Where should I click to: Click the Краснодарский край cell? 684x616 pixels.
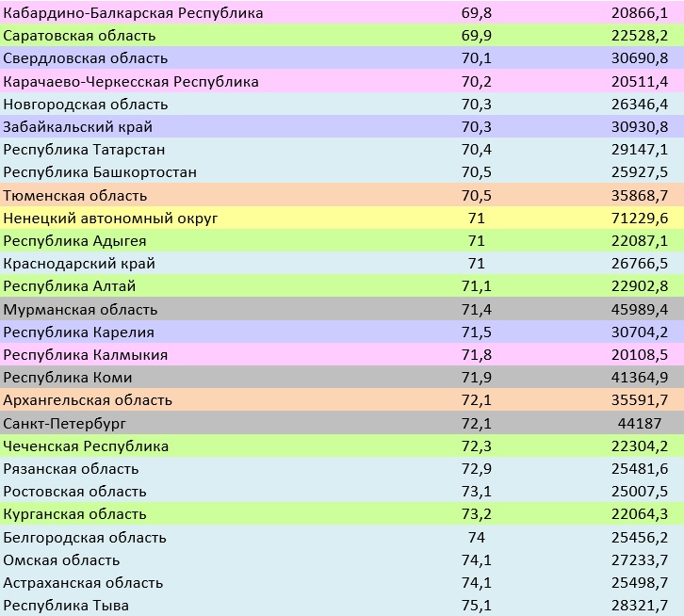[80, 264]
